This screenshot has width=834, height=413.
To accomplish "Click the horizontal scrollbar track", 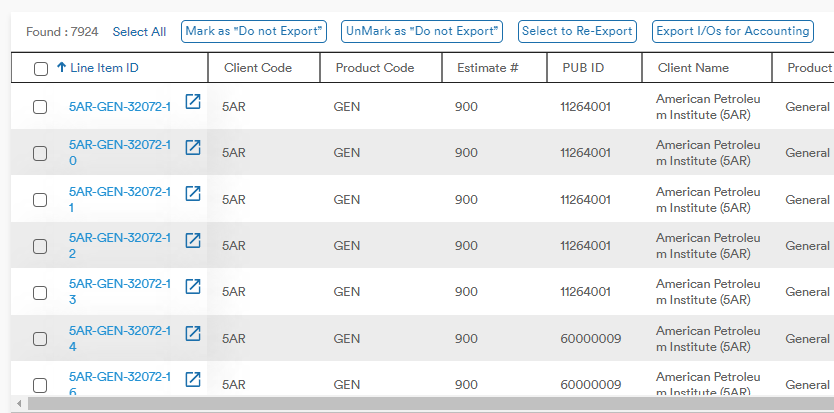I will 431,403.
